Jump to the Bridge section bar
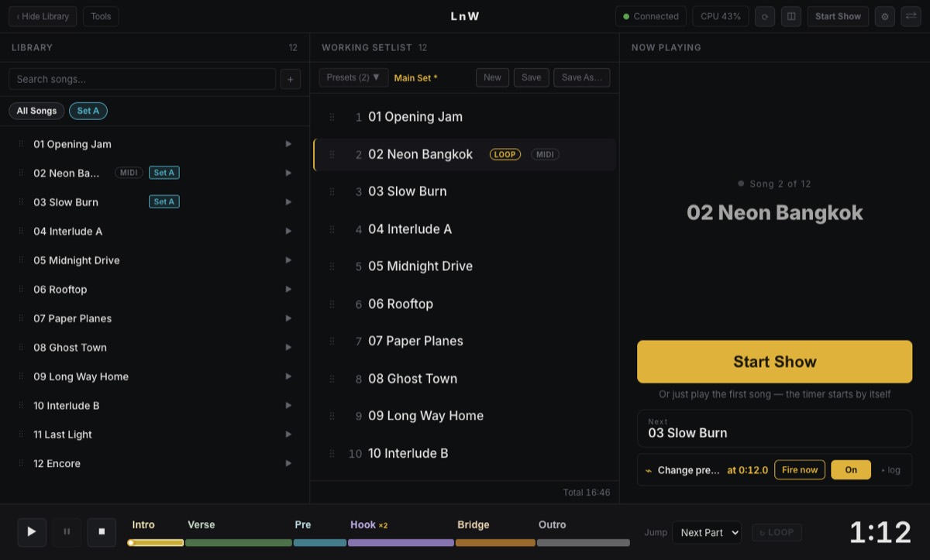 coord(495,542)
